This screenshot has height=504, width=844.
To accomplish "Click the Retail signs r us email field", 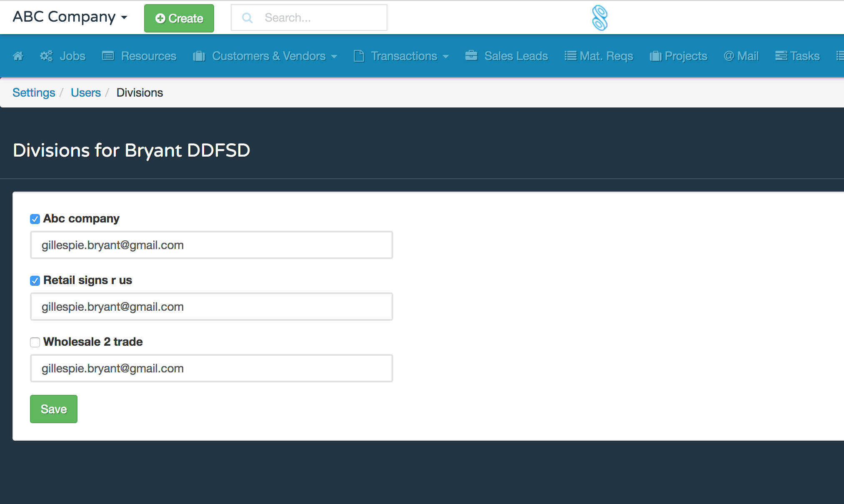I will click(212, 307).
